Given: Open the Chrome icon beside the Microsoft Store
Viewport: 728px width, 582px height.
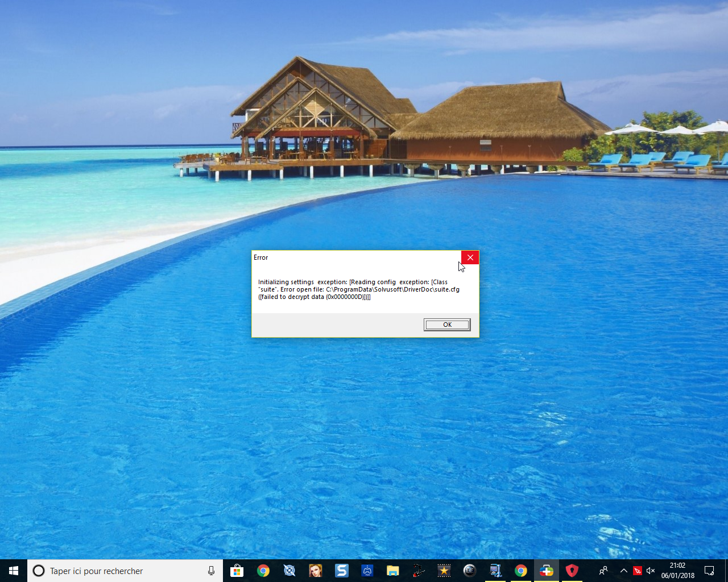Looking at the screenshot, I should pyautogui.click(x=263, y=571).
